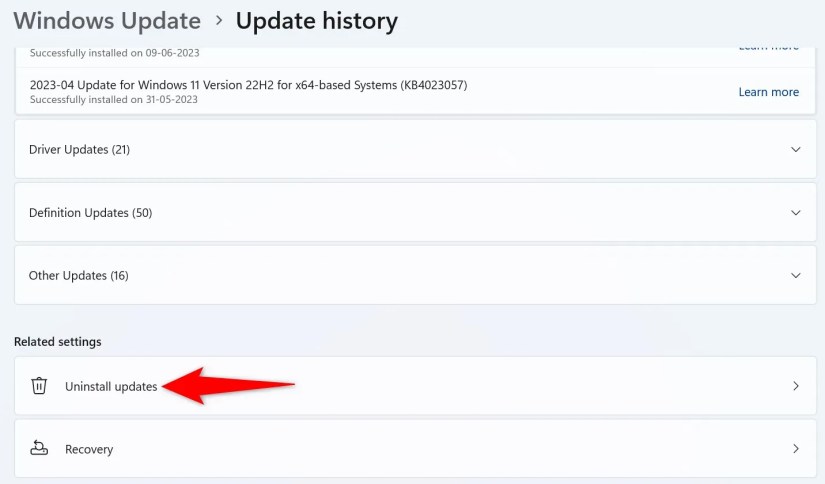Viewport: 825px width, 484px height.
Task: Expand the Other Updates chevron
Action: 796,275
